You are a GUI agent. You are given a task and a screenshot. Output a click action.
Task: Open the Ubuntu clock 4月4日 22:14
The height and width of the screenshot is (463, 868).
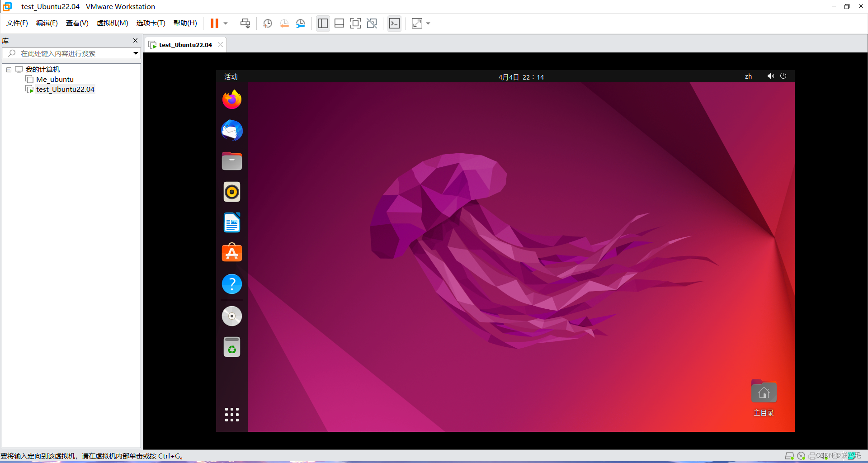pyautogui.click(x=521, y=77)
